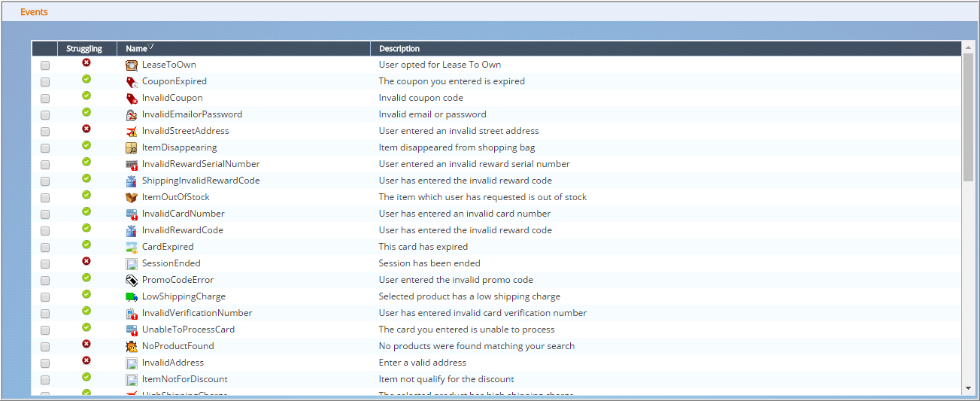This screenshot has width=980, height=401.
Task: Click the CardExpired icon
Action: point(132,248)
